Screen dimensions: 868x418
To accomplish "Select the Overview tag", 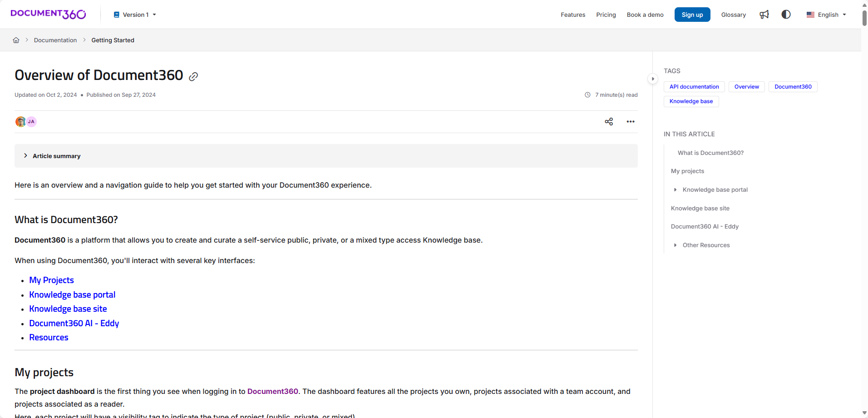I will pyautogui.click(x=747, y=87).
